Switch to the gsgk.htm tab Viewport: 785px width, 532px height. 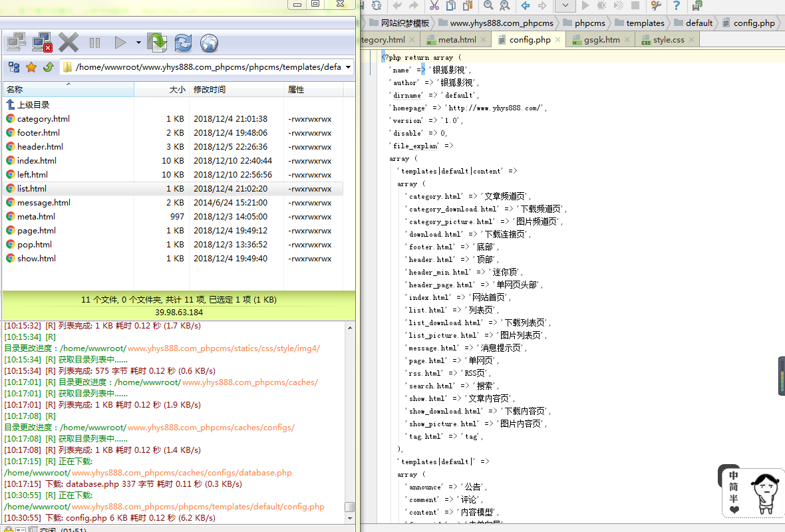601,39
